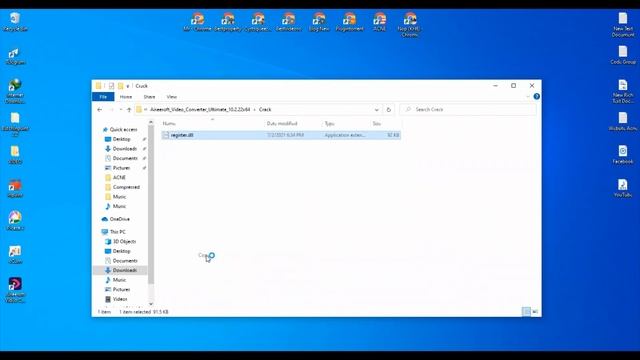Select the Aiseesoft Video Converter desktop shortcut
Viewport: 640px width, 360px height.
click(15, 290)
